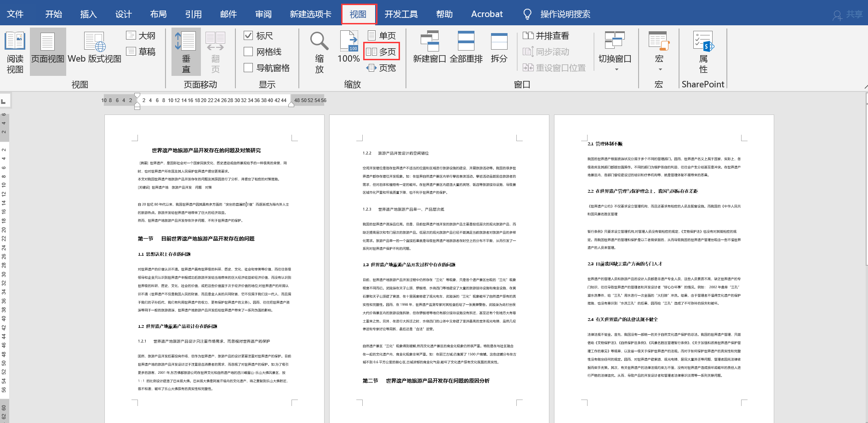Split the window with 拆分 icon

[x=499, y=42]
